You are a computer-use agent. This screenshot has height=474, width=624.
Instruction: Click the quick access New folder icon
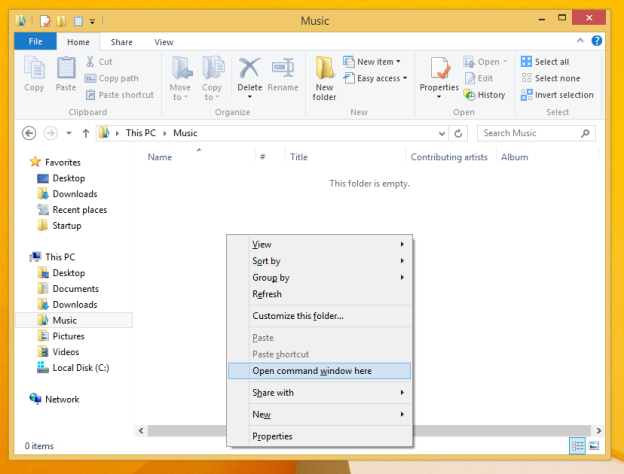(62, 21)
